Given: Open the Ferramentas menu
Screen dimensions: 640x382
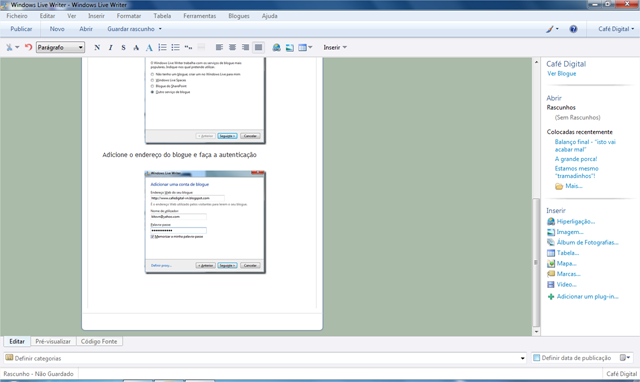Looking at the screenshot, I should coord(199,16).
